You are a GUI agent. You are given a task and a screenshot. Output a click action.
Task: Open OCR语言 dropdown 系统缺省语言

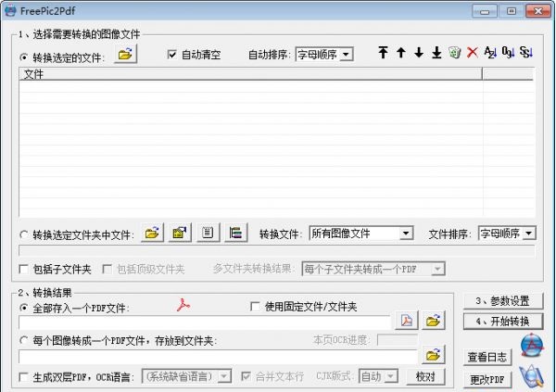[x=186, y=376]
